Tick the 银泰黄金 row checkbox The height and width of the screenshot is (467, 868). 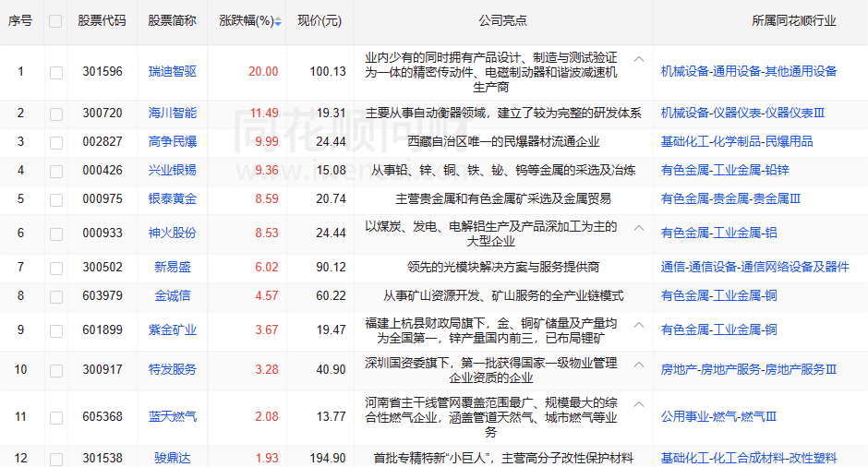56,199
